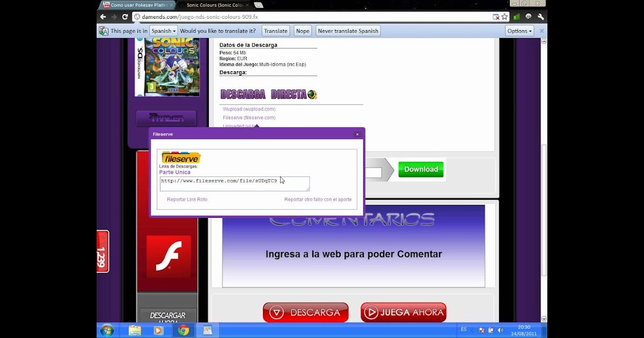Open the translate Options dropdown
Image resolution: width=644 pixels, height=338 pixels.
pos(519,31)
